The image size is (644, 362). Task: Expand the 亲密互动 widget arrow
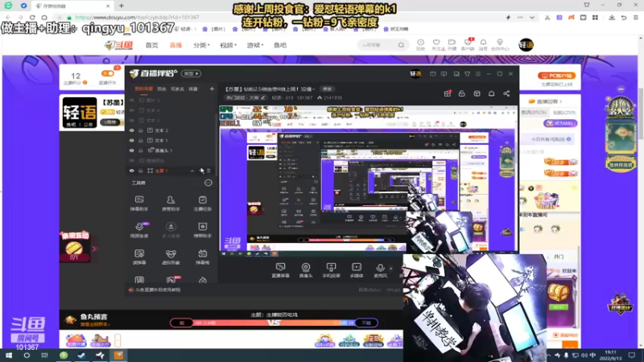[x=94, y=249]
